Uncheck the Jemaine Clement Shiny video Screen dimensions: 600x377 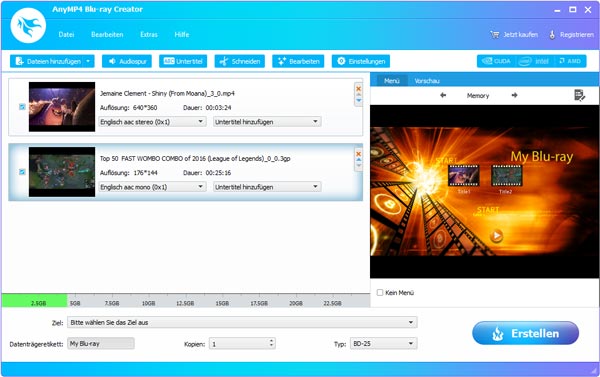tap(22, 107)
